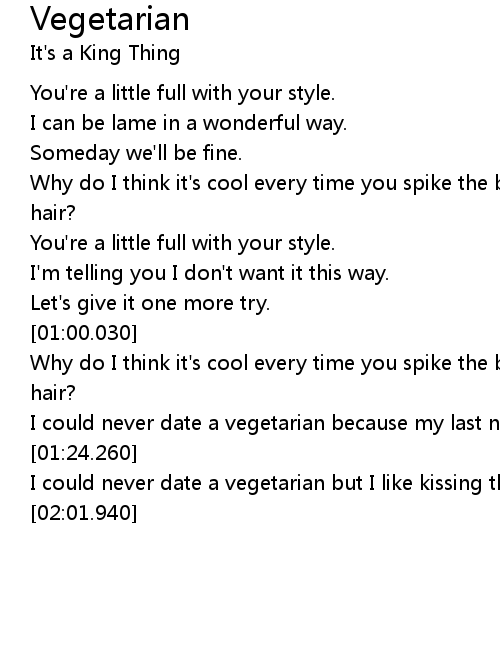Click the first 'Why do I think it's cool' line

coord(265,183)
